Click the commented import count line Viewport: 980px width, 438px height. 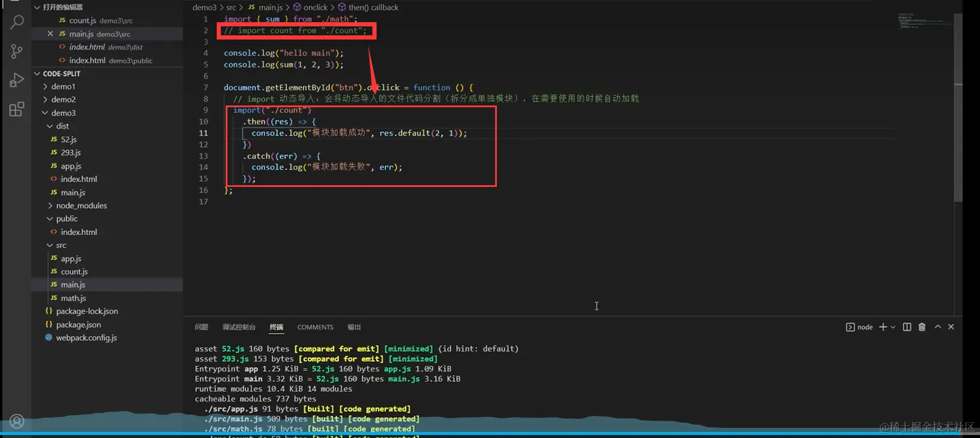(295, 31)
